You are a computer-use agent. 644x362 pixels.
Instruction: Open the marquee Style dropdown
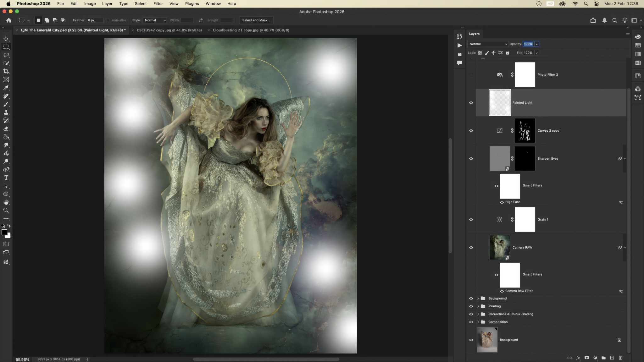154,20
